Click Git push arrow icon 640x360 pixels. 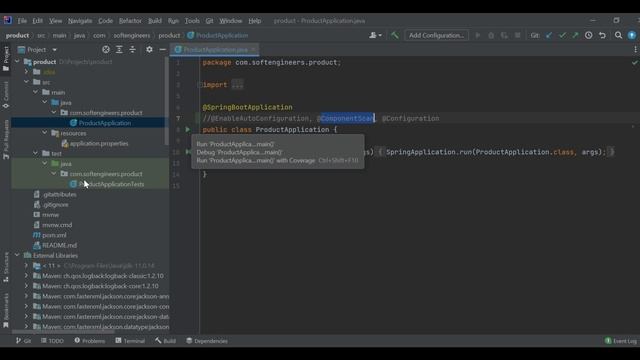[x=575, y=36]
